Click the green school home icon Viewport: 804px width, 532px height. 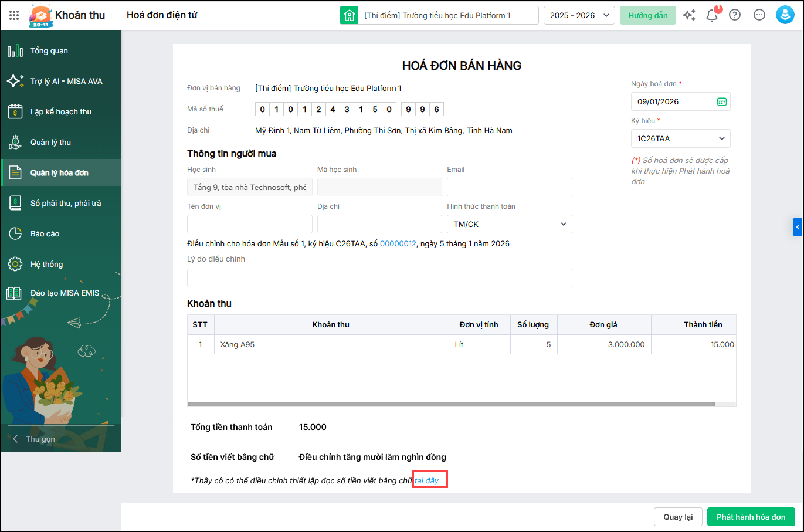tap(349, 15)
